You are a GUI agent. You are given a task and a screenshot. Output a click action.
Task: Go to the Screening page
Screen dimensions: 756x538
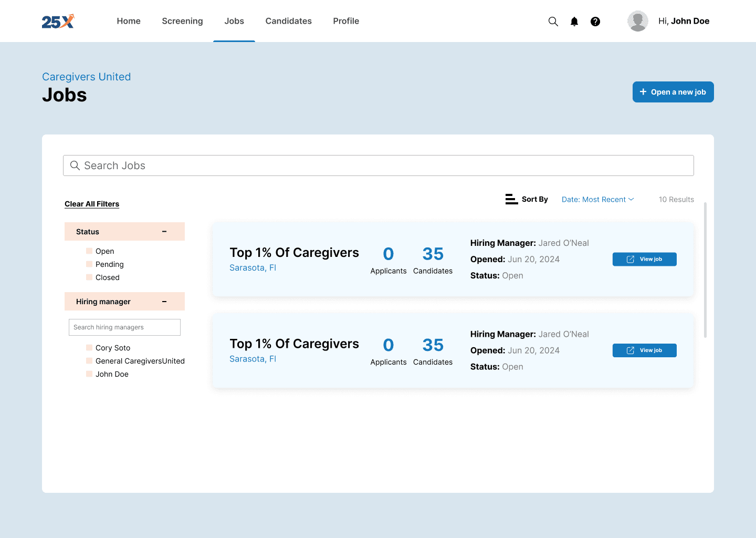(182, 21)
